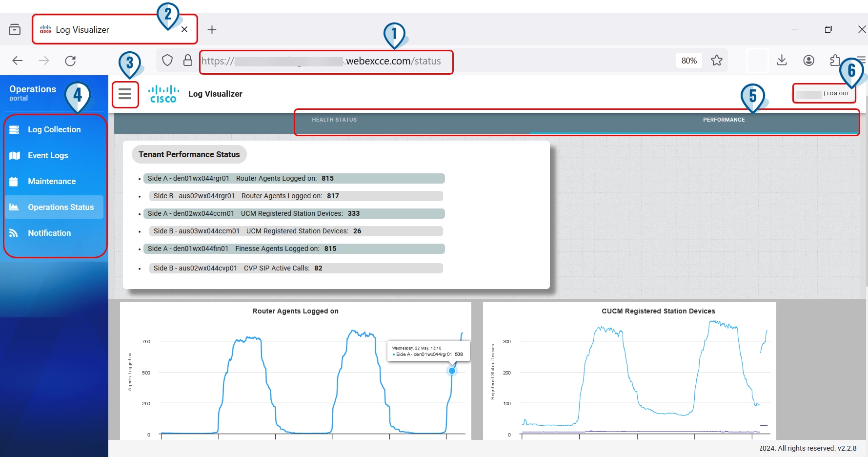Select Side B aus03wx044ccm01 UCM row

(x=297, y=231)
